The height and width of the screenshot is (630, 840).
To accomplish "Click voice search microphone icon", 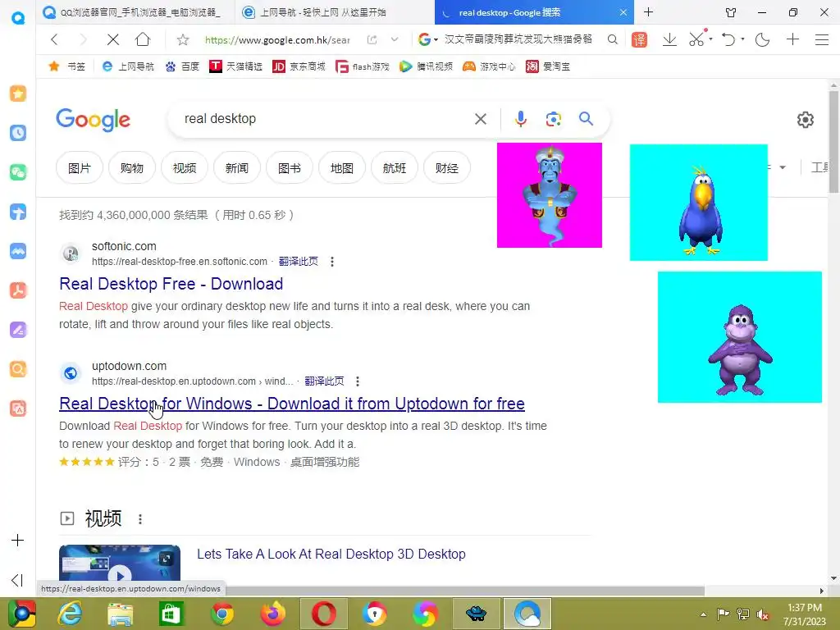I will (x=520, y=119).
